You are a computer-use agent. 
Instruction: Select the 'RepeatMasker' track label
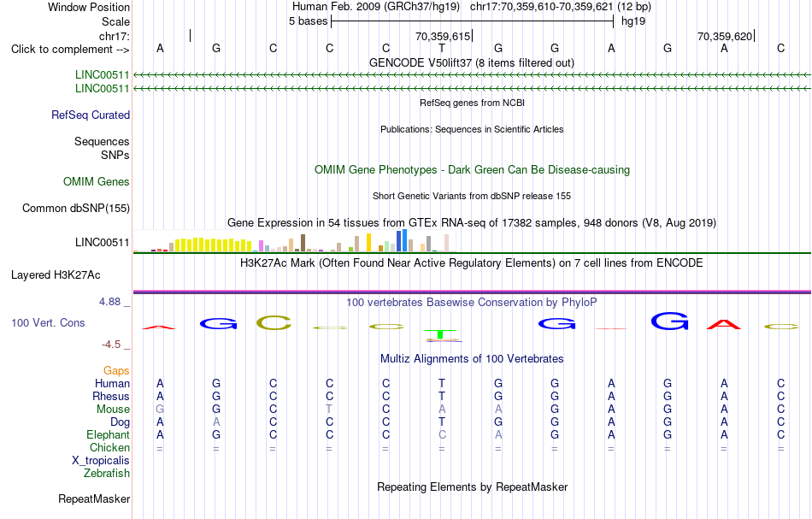94,498
